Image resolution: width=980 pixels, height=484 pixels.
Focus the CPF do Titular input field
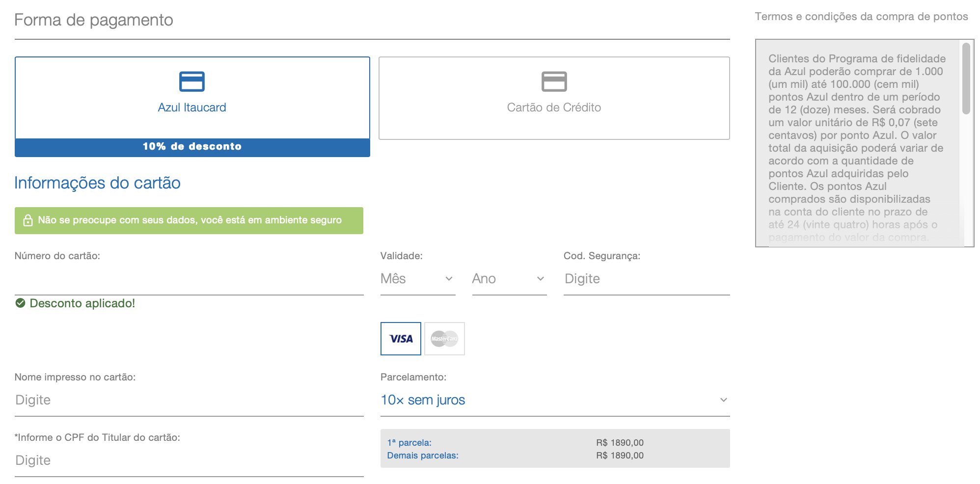189,461
